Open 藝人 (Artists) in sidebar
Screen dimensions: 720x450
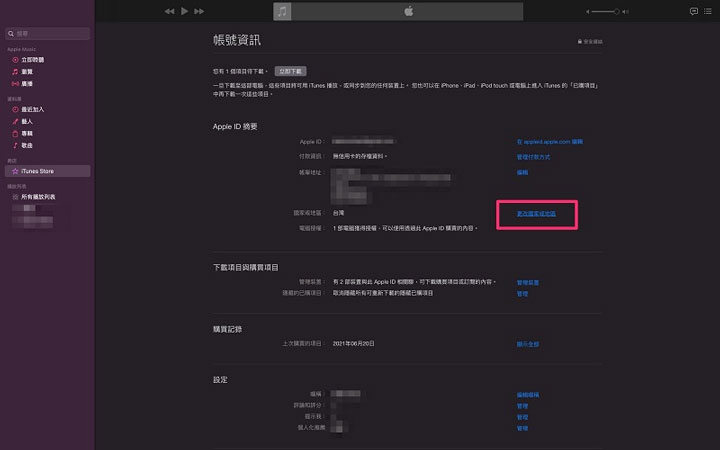point(27,121)
